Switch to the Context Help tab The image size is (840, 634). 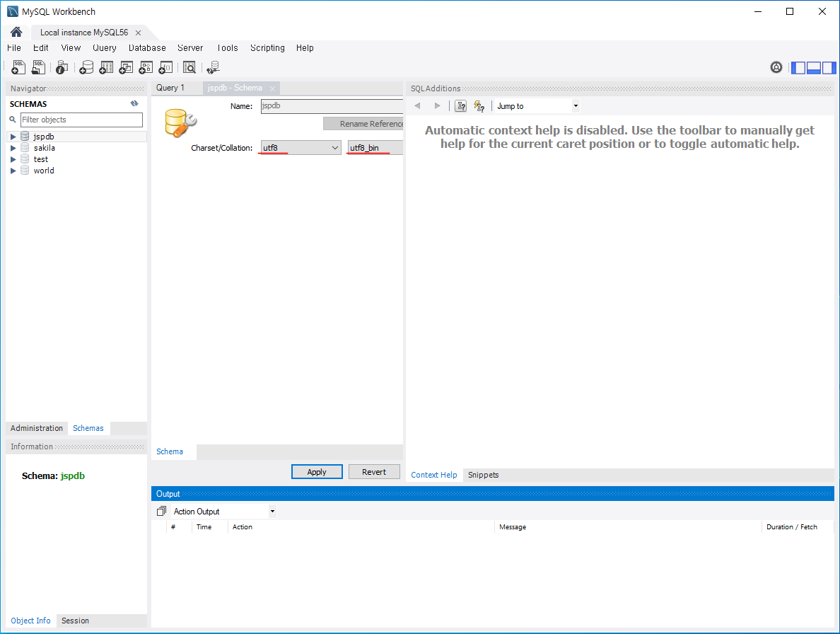tap(434, 475)
